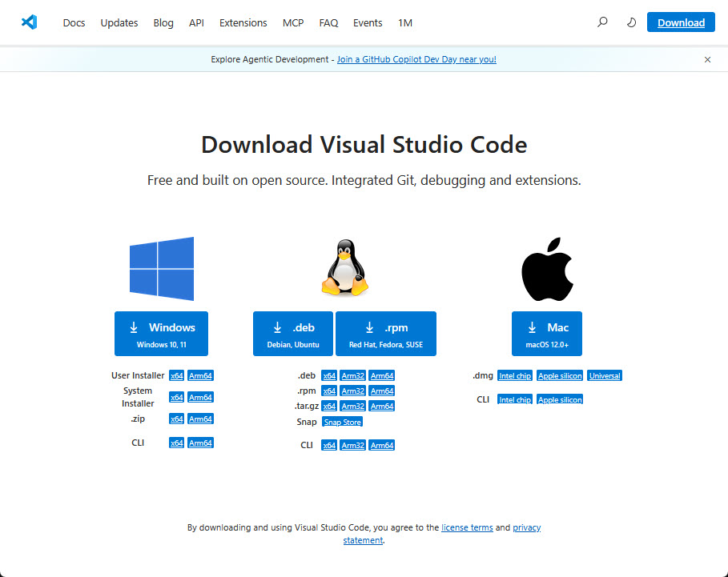Toggle the dark theme

[631, 22]
